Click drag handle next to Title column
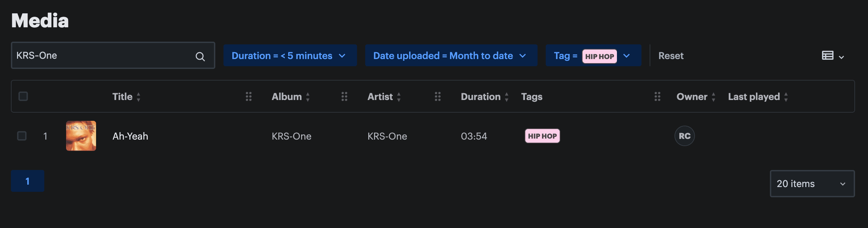Screen dimensions: 868x228 (249, 97)
